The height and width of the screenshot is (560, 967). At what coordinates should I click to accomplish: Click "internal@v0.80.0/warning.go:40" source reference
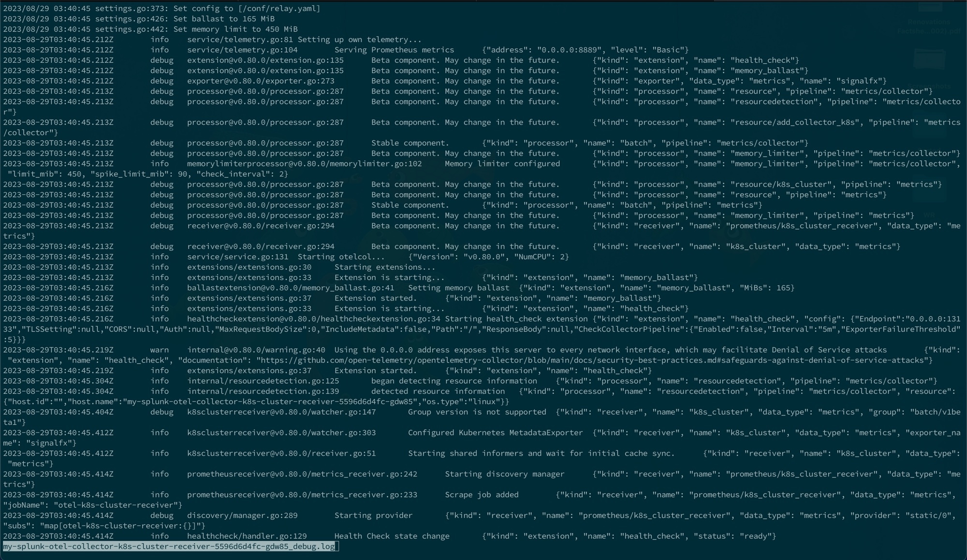pyautogui.click(x=256, y=350)
